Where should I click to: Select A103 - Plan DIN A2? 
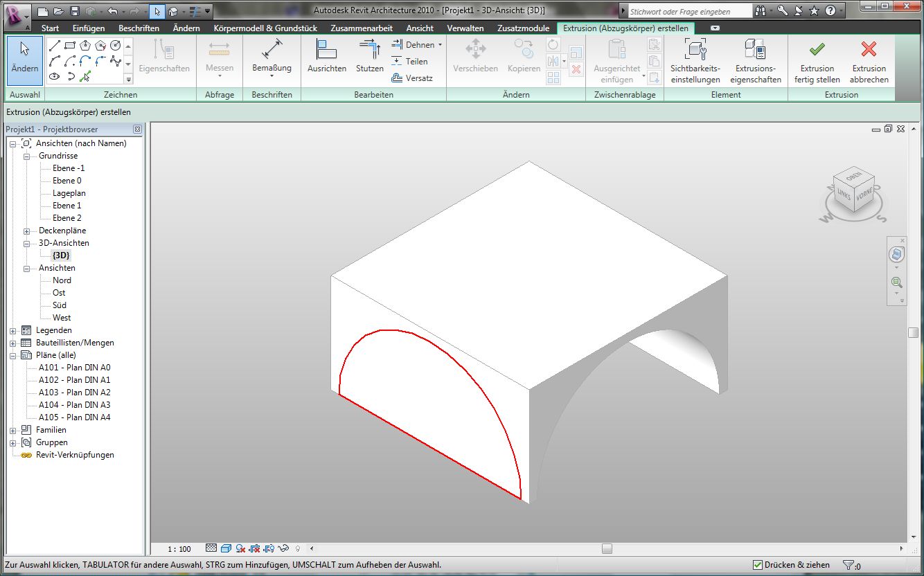pos(75,393)
